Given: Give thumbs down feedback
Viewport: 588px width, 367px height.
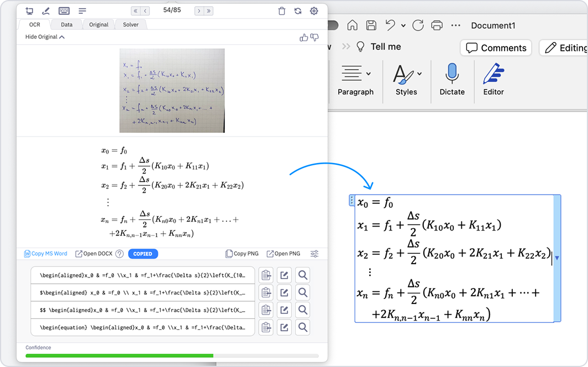Looking at the screenshot, I should (x=314, y=38).
